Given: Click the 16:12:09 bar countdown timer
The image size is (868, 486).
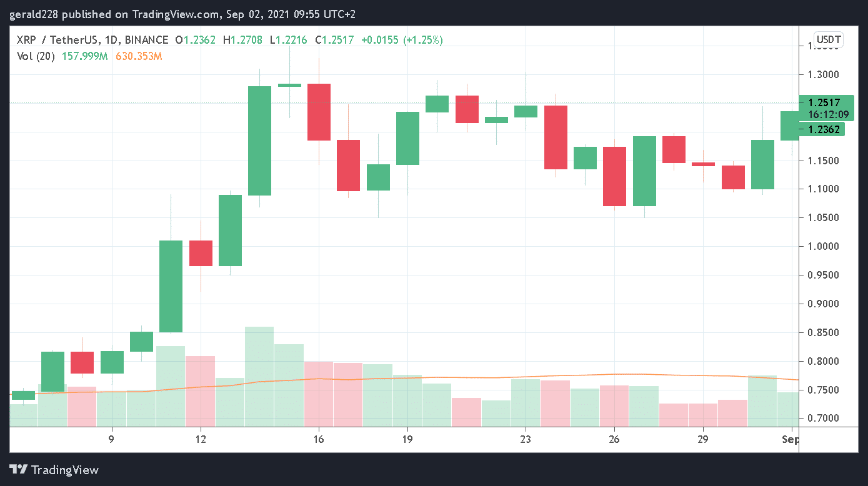Looking at the screenshot, I should [822, 114].
